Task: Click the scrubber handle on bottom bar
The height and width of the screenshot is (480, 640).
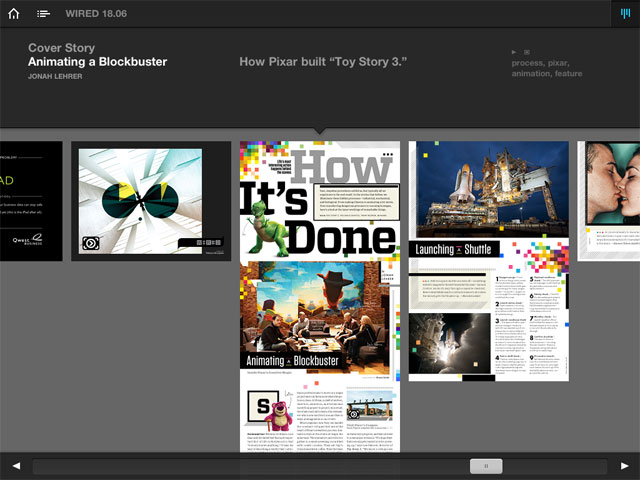Action: tap(486, 466)
